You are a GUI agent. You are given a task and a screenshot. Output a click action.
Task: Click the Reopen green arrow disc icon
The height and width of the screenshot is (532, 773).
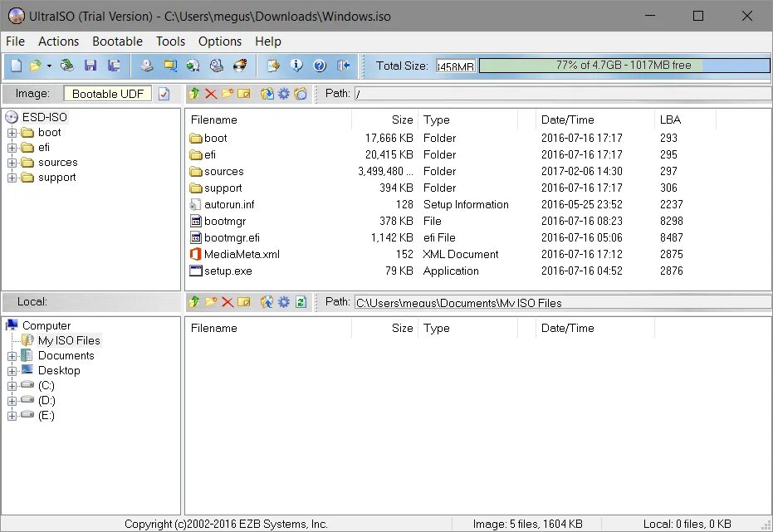pyautogui.click(x=67, y=66)
